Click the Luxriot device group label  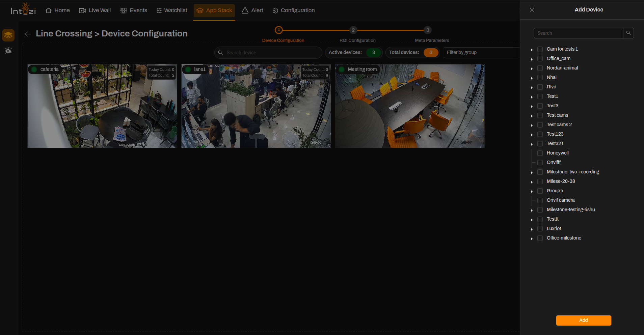pos(554,228)
